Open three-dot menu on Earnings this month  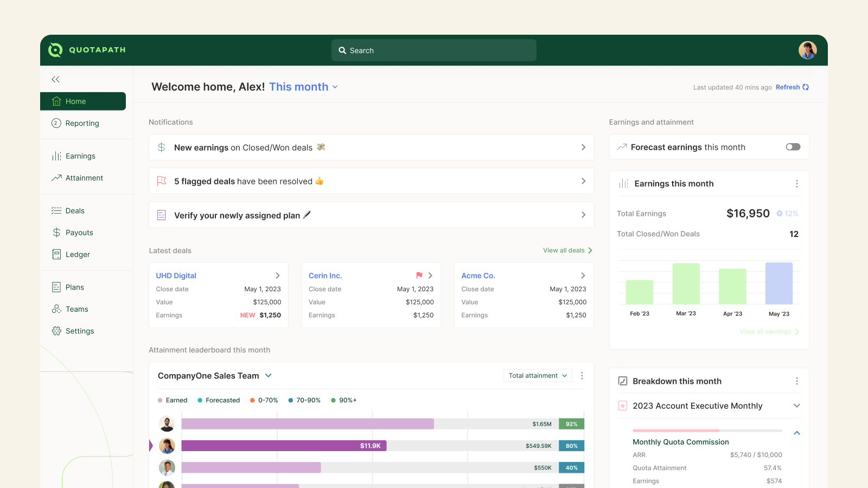(796, 184)
